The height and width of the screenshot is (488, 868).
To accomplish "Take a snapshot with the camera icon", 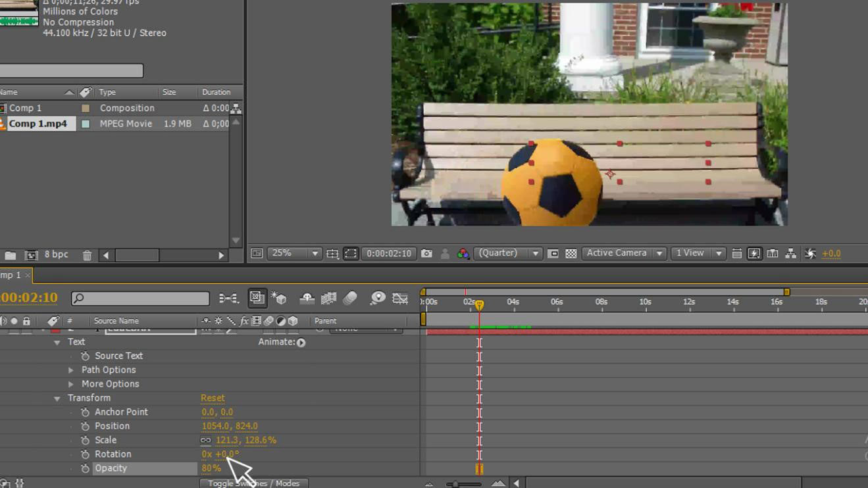I will [426, 254].
